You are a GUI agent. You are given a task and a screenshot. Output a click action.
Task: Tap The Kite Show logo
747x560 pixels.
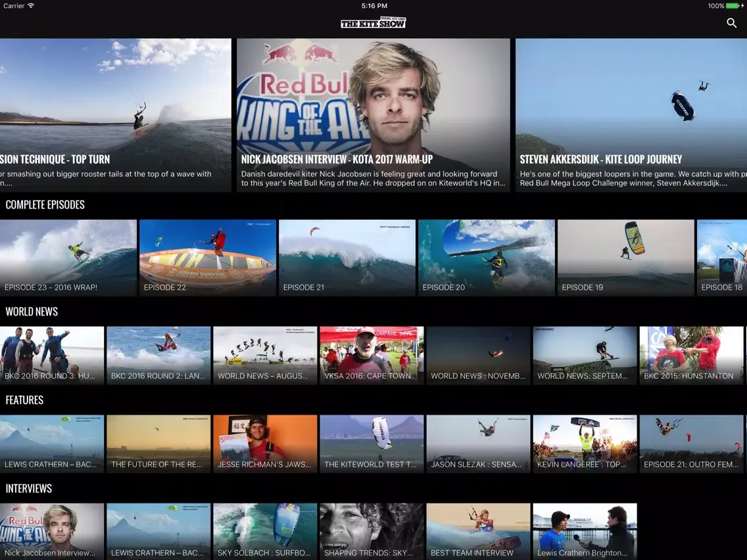tap(373, 23)
